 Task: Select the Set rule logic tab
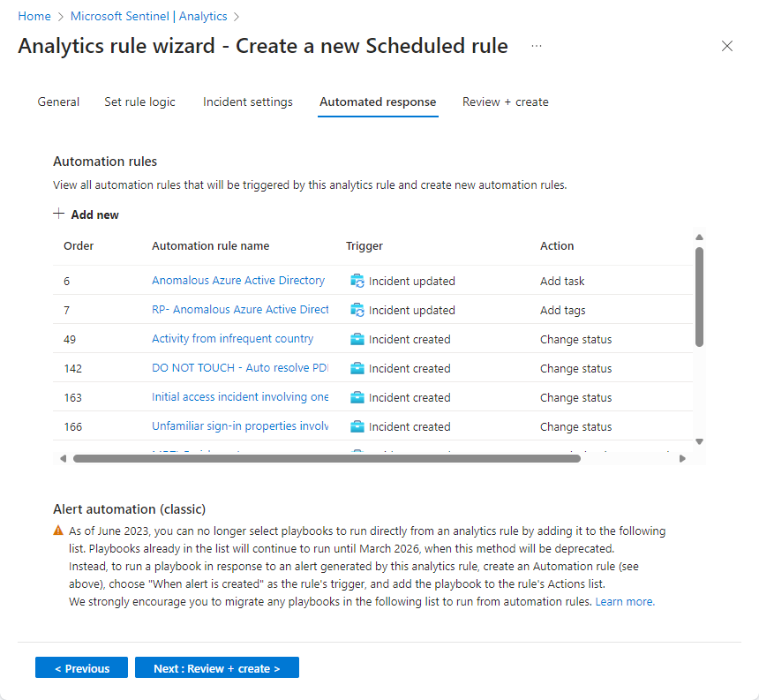pos(139,102)
